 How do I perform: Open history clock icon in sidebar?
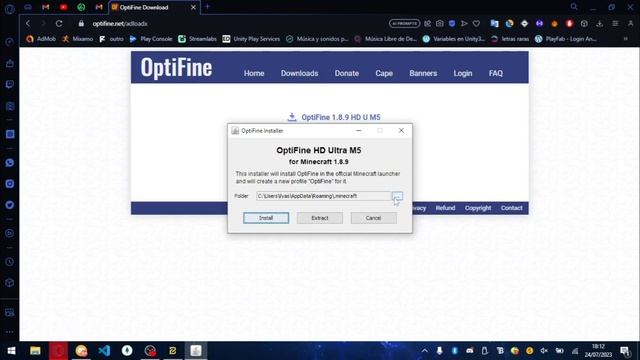pyautogui.click(x=10, y=262)
